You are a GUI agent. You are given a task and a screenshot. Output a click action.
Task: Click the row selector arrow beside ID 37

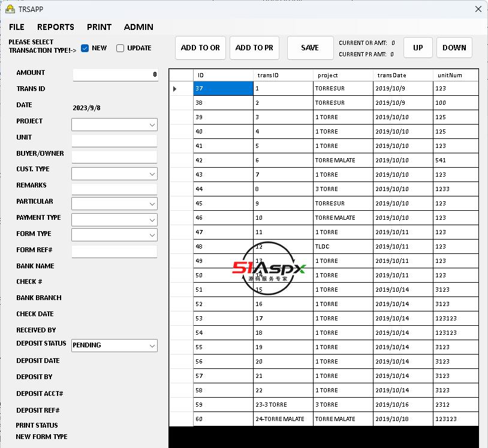[x=175, y=89]
